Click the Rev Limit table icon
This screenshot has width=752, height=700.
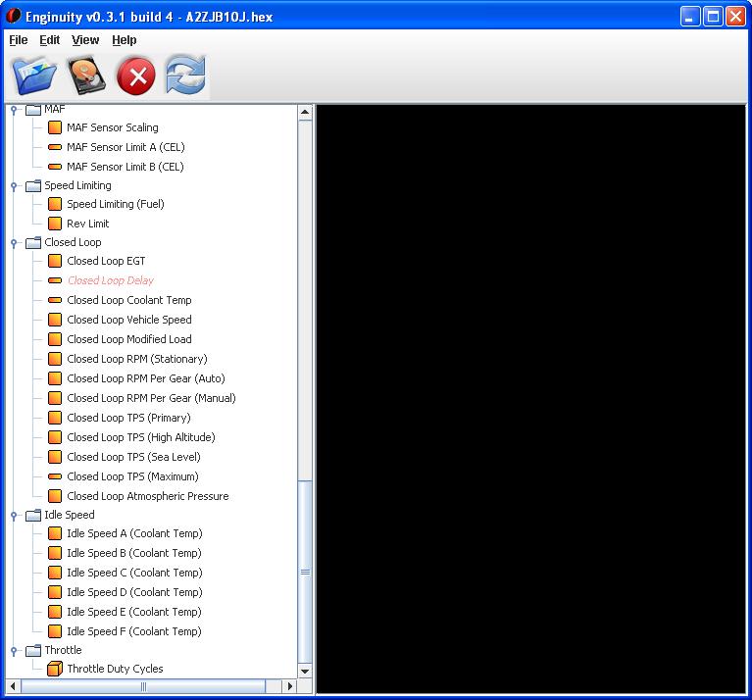[55, 224]
